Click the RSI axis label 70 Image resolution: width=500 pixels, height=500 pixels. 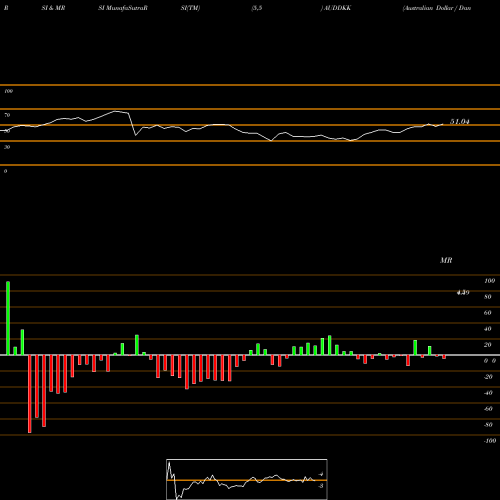pyautogui.click(x=7, y=115)
